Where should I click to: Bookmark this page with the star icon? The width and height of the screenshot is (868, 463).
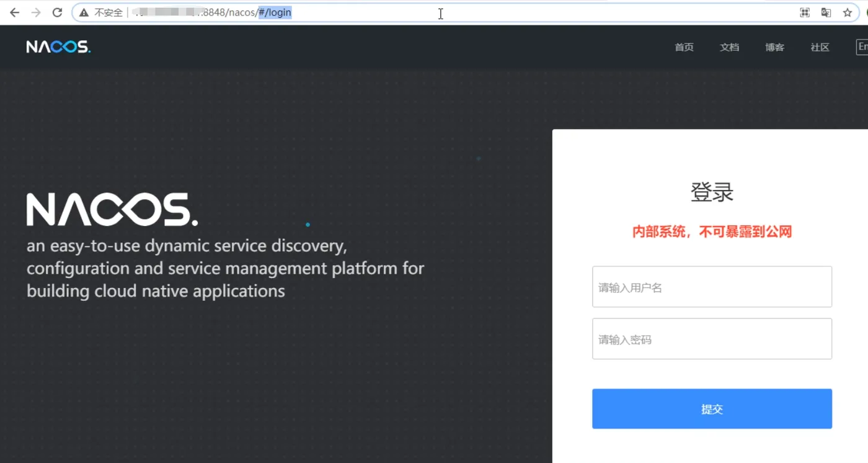tap(848, 12)
